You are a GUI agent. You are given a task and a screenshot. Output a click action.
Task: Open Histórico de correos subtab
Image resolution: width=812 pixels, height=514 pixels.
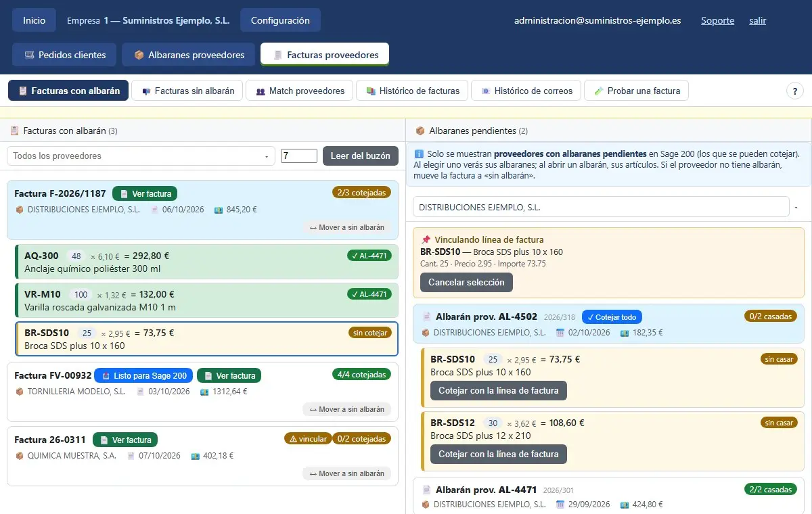click(526, 91)
